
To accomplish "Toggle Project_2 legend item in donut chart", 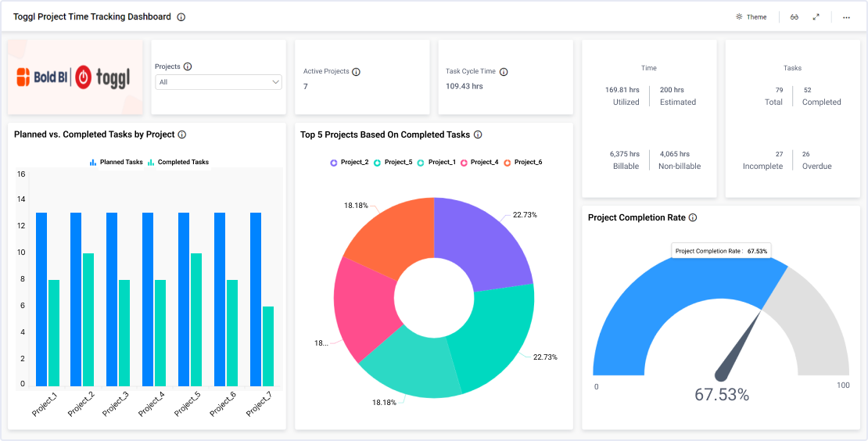I will [x=349, y=162].
